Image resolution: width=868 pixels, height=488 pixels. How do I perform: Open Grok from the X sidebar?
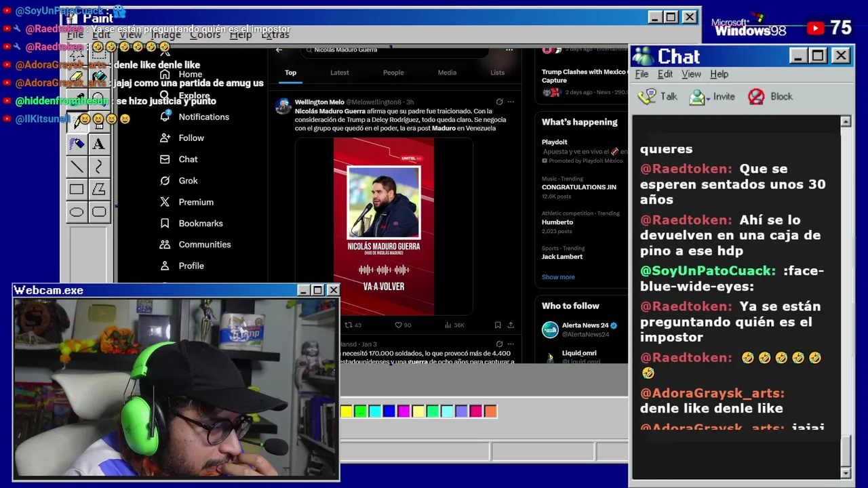(x=165, y=180)
